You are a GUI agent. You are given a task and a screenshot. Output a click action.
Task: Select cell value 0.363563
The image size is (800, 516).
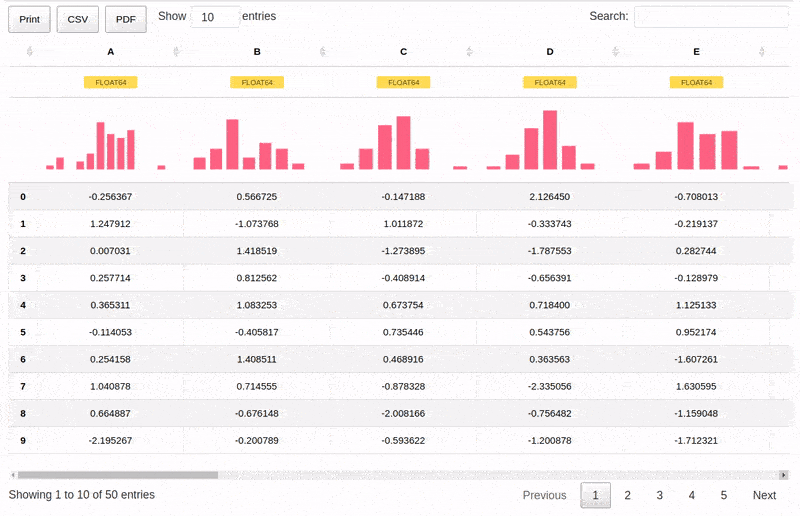[549, 359]
